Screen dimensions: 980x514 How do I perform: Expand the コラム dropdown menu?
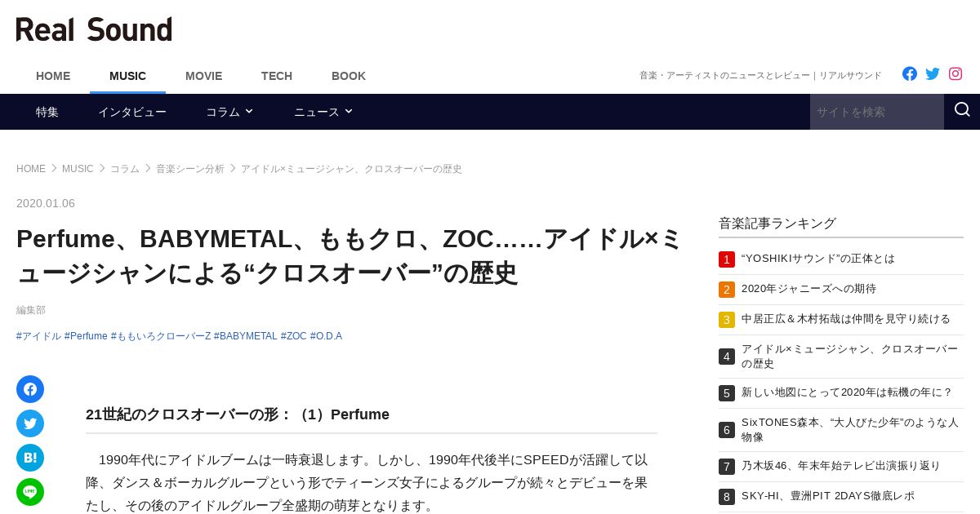229,112
